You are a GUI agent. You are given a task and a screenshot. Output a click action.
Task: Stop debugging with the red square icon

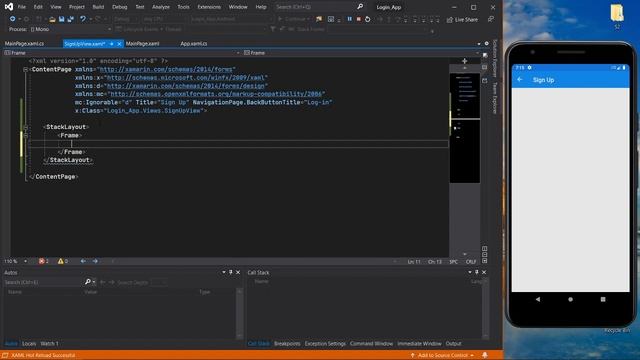pos(358,19)
